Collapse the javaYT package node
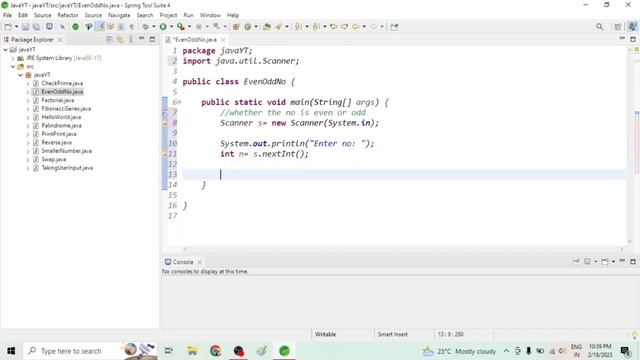The image size is (640, 360). (20, 75)
